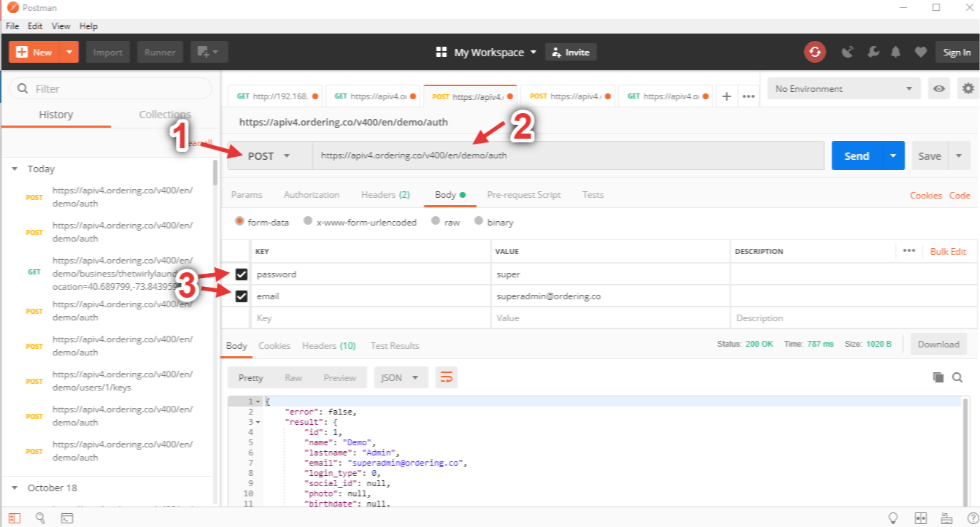Viewport: 980px width, 527px height.
Task: Click the request URL input field
Action: coord(568,155)
